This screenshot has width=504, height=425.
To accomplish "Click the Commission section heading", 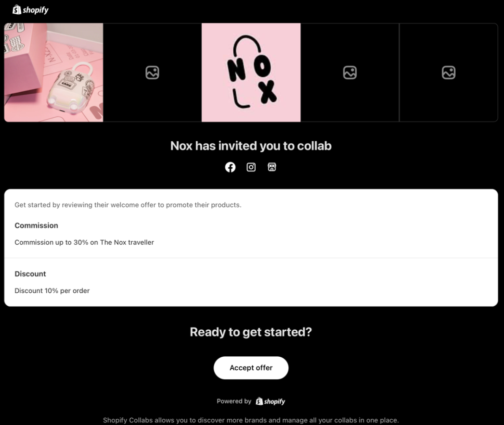I will 36,226.
